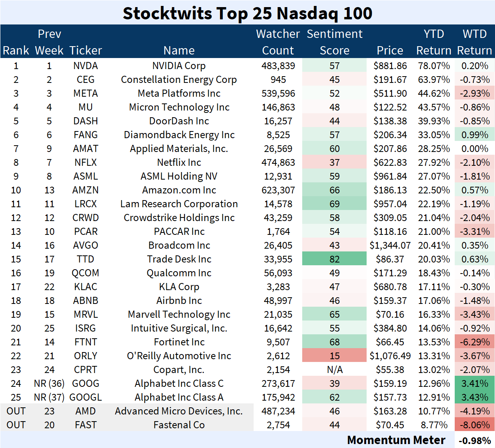Select the Fastenal WTD return -8.06% cell
Viewport: 495px width, 448px height.
click(x=474, y=425)
